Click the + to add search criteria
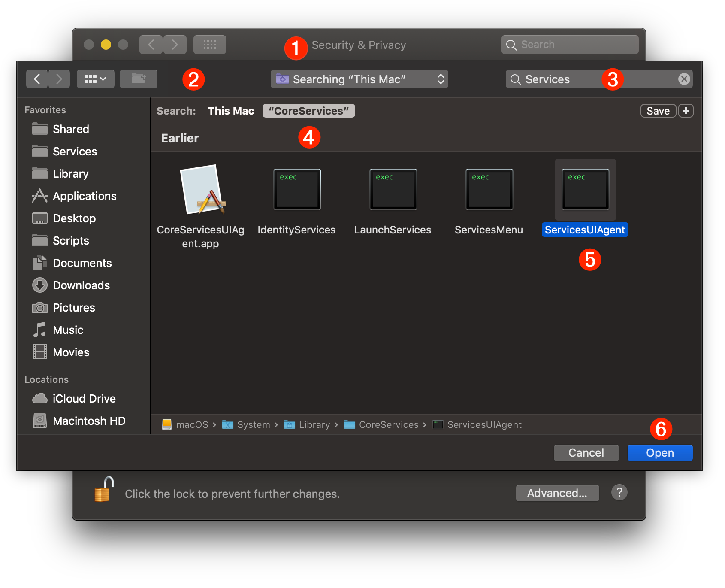 pos(686,111)
